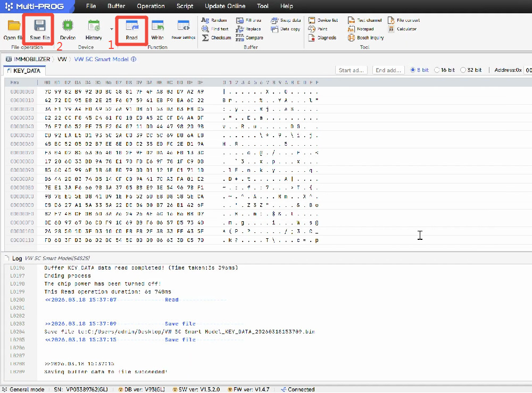Screen dimensions: 532x393
Task: Select the KEY_DATA tab
Action: click(x=26, y=71)
